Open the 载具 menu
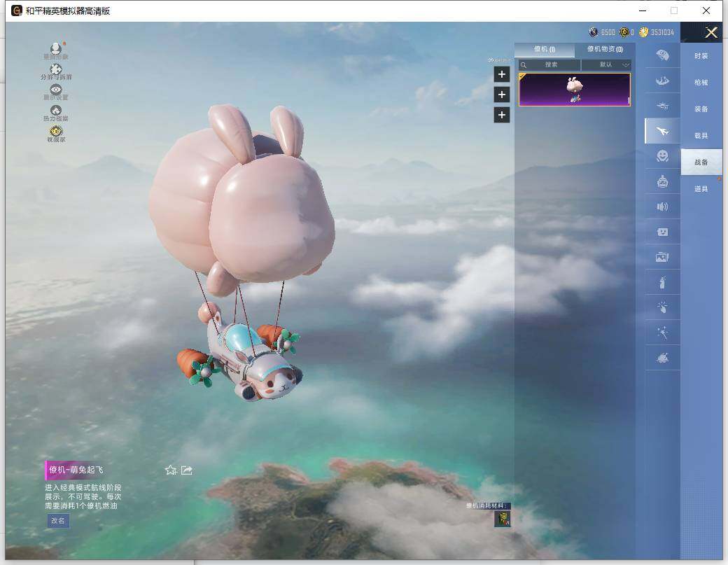Viewport: 728px width, 565px height. 701,136
